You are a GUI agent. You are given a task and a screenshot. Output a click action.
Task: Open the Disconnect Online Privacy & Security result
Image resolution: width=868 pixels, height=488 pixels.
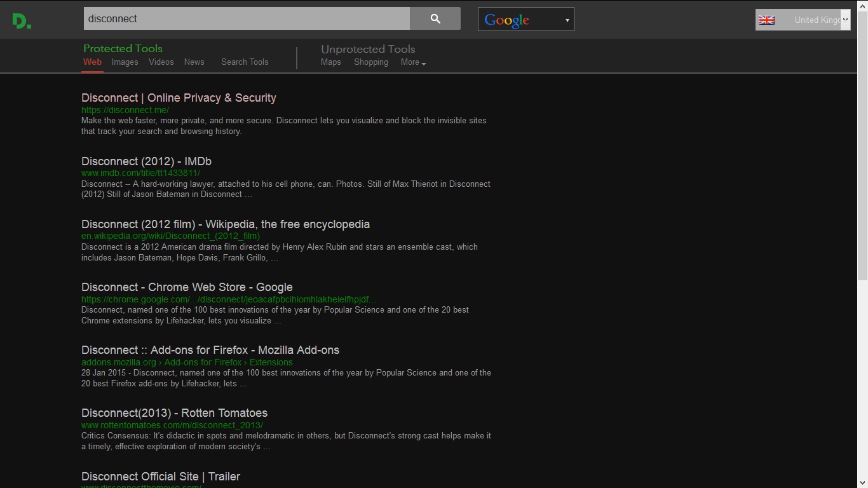pos(179,98)
